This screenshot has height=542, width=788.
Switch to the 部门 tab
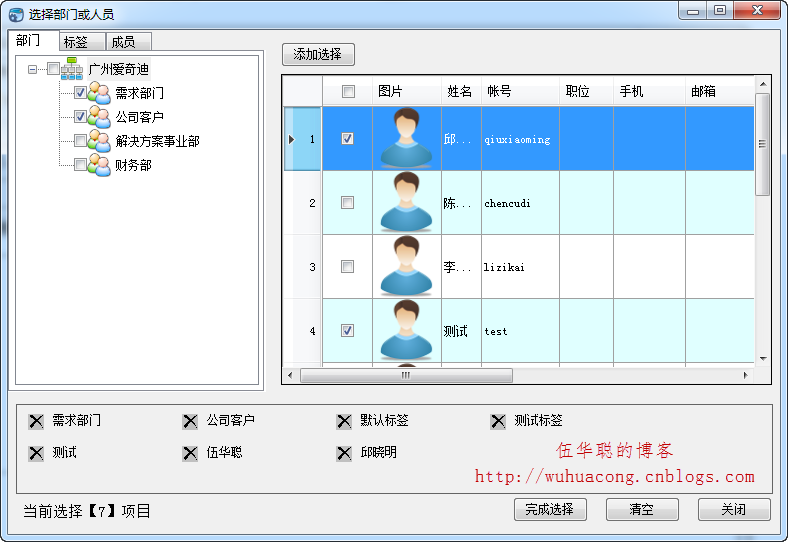click(34, 40)
